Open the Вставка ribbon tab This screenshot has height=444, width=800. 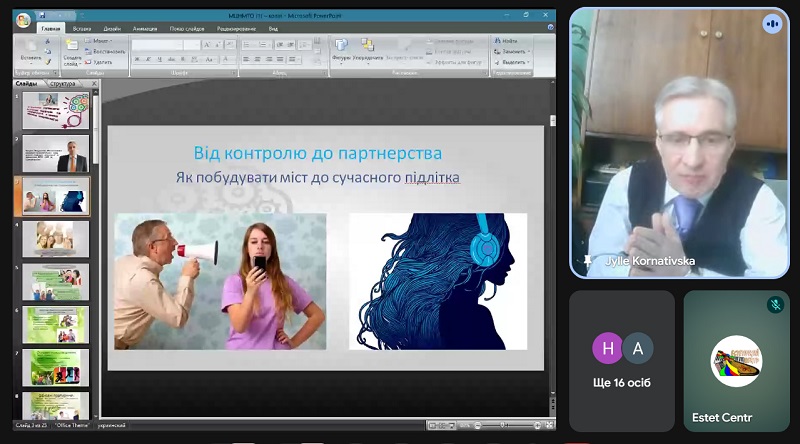pyautogui.click(x=81, y=29)
